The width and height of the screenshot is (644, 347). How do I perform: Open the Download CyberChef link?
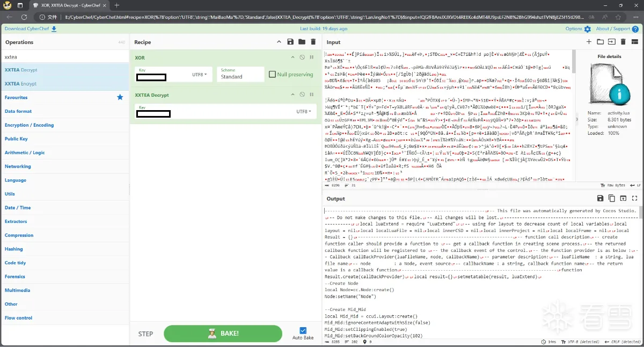tap(31, 28)
